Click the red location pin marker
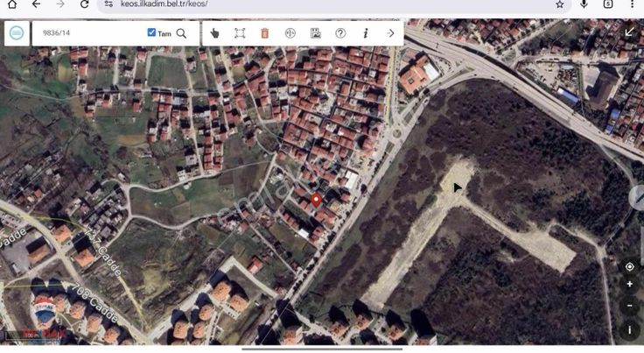 [316, 200]
